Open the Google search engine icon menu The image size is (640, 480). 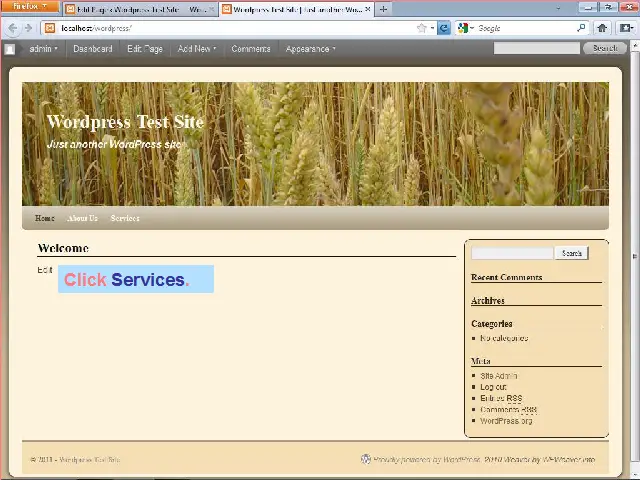click(465, 28)
